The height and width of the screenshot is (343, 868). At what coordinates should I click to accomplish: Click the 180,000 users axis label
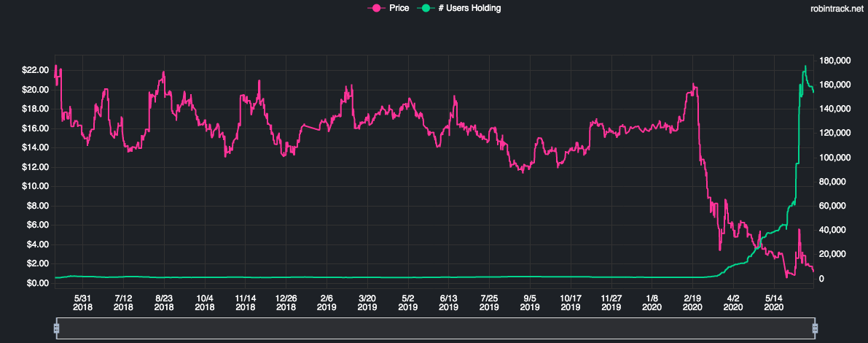[835, 61]
